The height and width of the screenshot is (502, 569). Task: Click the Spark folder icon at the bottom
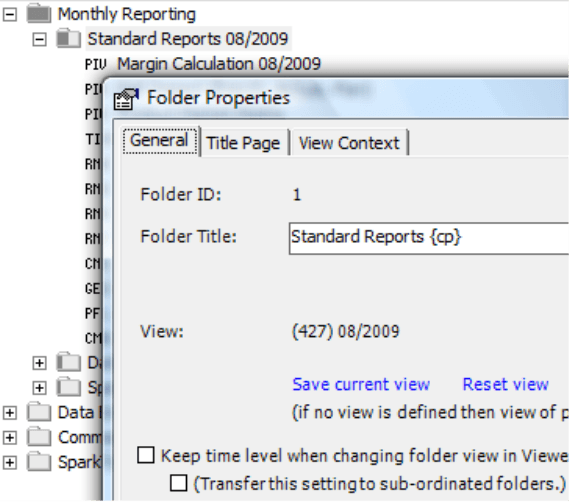click(39, 462)
